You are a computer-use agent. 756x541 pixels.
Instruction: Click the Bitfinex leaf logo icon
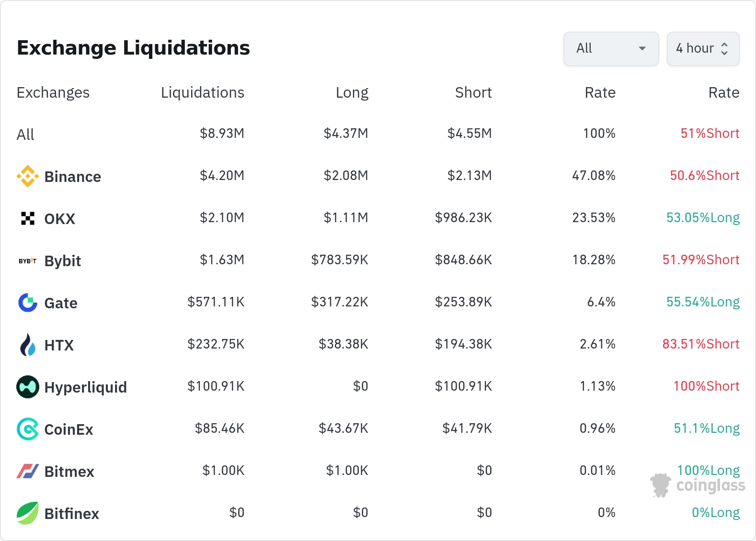coord(28,513)
